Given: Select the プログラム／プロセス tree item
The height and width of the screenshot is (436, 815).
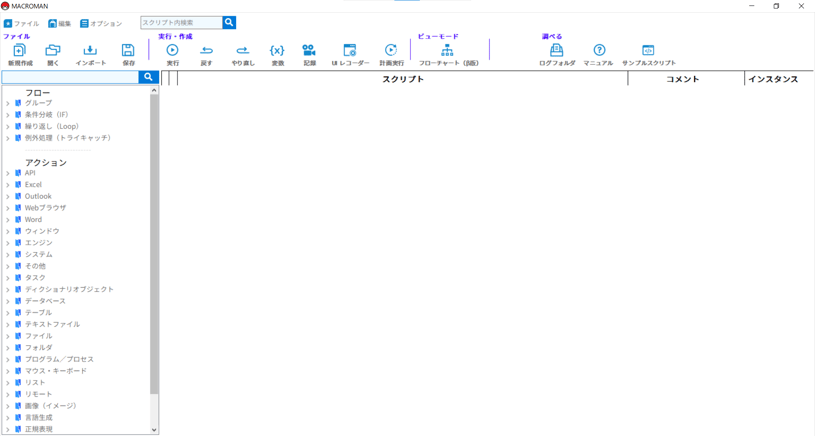Looking at the screenshot, I should [59, 359].
